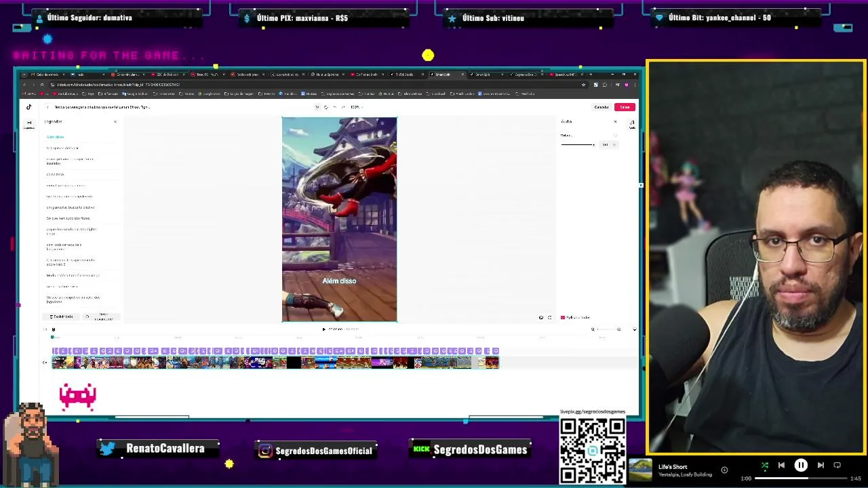This screenshot has width=868, height=488.
Task: Open the Legendas sidebar panel icon
Action: pyautogui.click(x=28, y=125)
